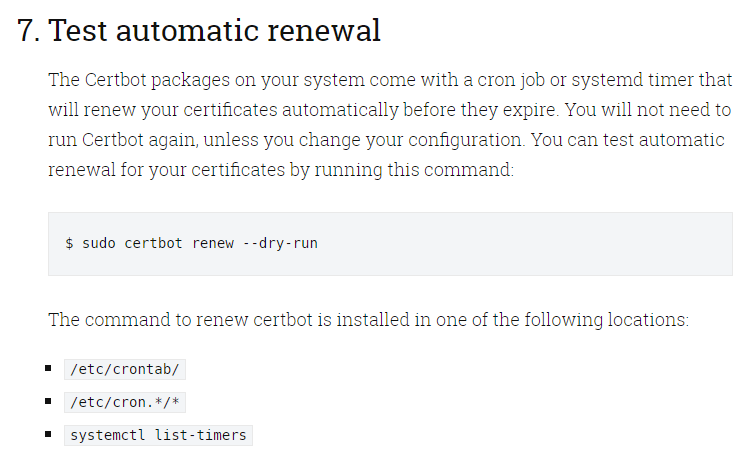Viewport: 752px width, 463px height.
Task: Click the bullet before "/etc/crontab/"
Action: (x=48, y=368)
